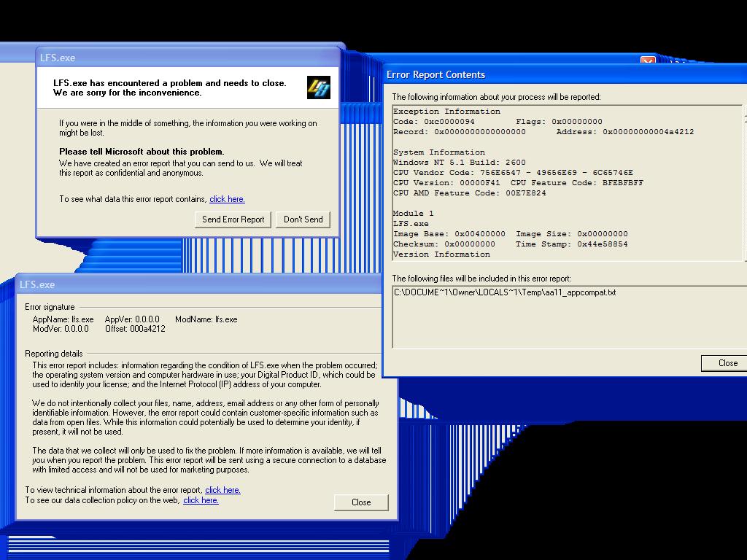Select 'Time Stamp: 0x44e58854' text

[x=572, y=244]
